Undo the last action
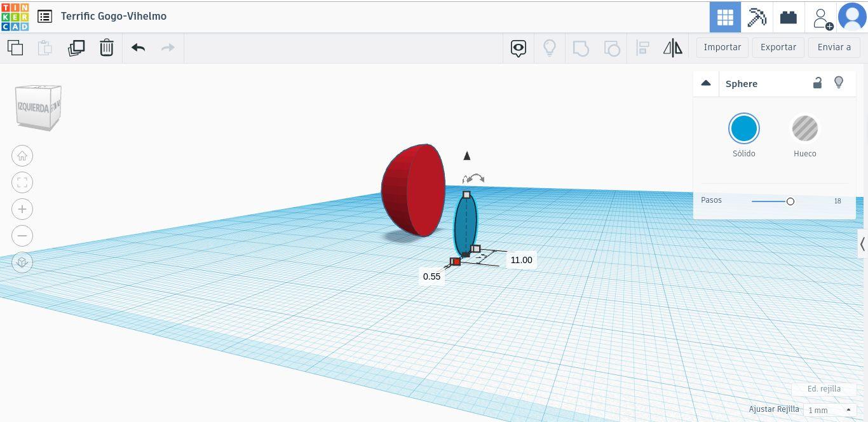The image size is (868, 422). coord(138,48)
